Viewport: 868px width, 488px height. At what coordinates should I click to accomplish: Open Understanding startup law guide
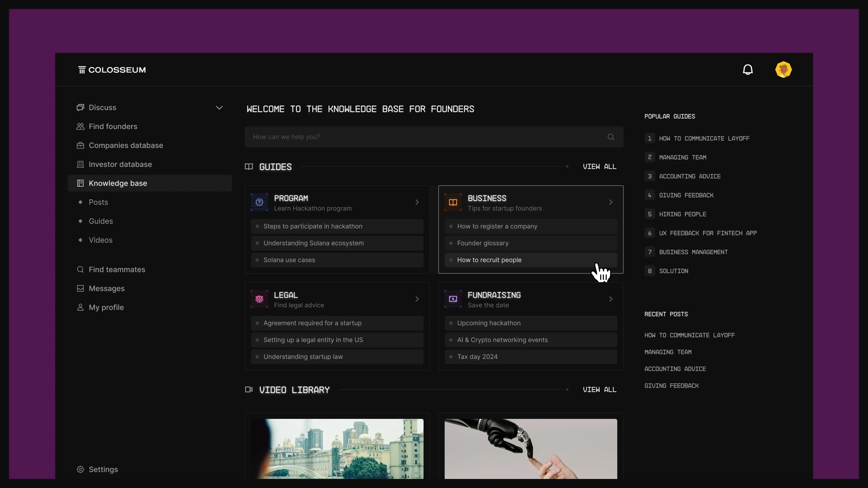pos(337,357)
